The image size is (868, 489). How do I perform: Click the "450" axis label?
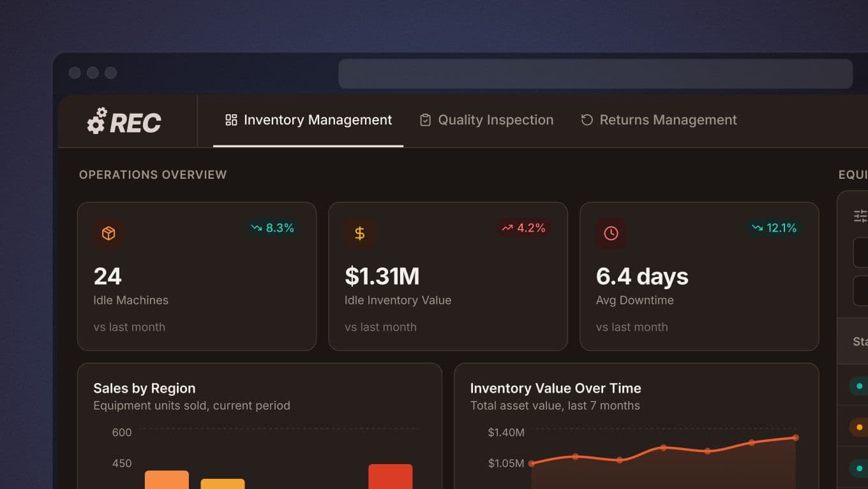[122, 463]
